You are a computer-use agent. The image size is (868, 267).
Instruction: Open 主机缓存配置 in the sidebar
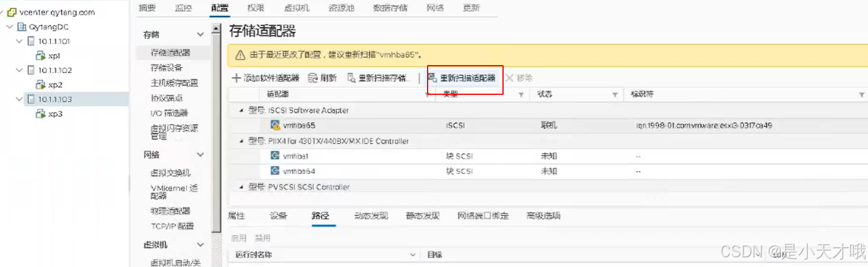[175, 83]
